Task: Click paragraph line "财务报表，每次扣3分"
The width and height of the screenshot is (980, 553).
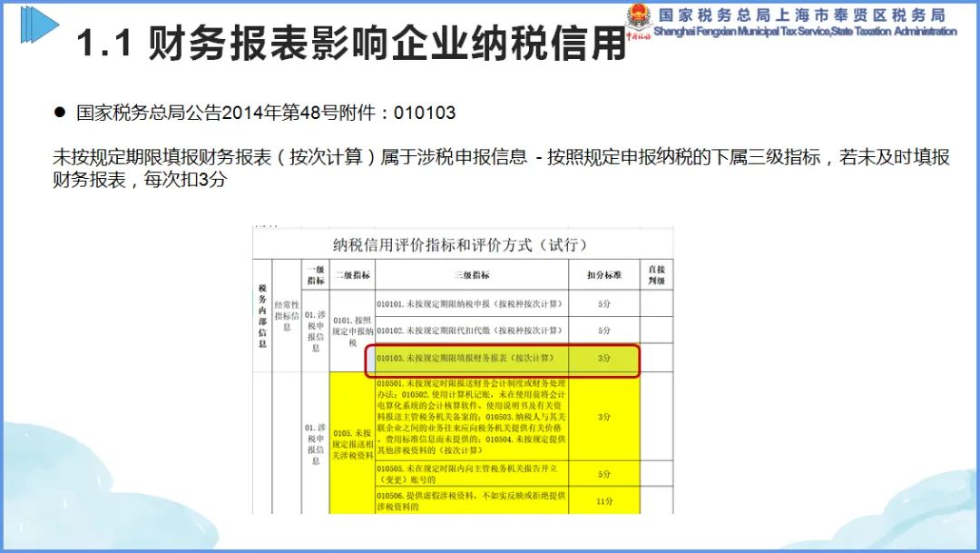Action: (140, 180)
